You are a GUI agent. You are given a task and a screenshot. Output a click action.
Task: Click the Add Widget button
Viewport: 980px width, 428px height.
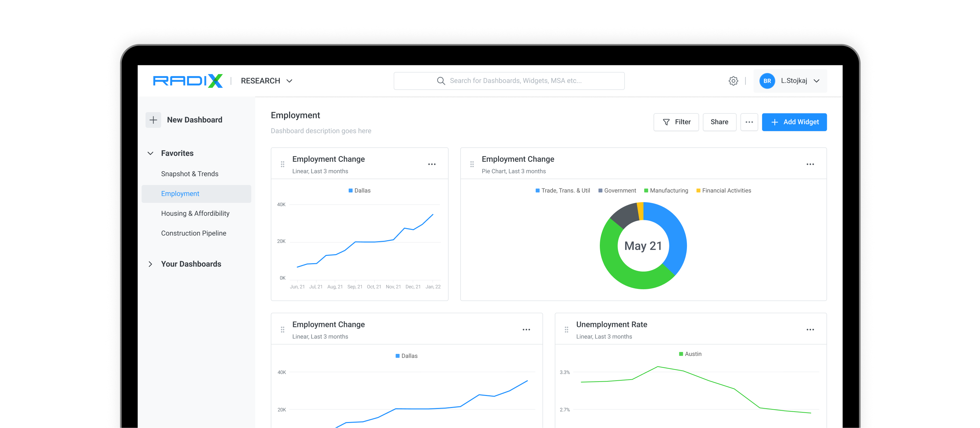point(794,122)
